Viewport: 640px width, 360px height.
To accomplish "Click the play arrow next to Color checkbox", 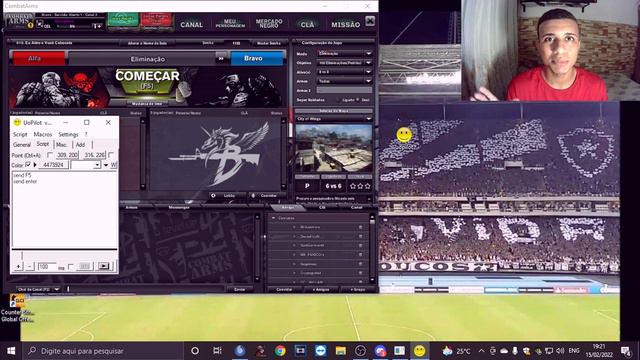I will pyautogui.click(x=35, y=165).
